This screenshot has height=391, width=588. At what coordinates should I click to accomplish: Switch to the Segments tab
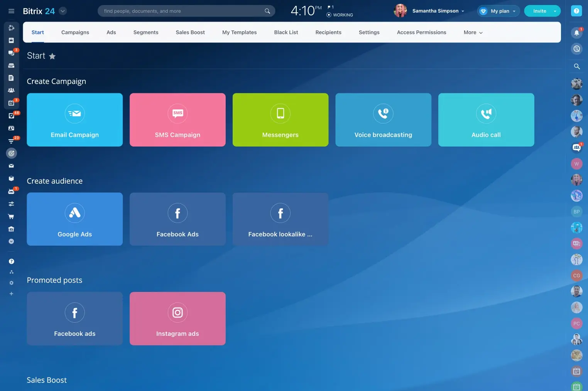[145, 32]
